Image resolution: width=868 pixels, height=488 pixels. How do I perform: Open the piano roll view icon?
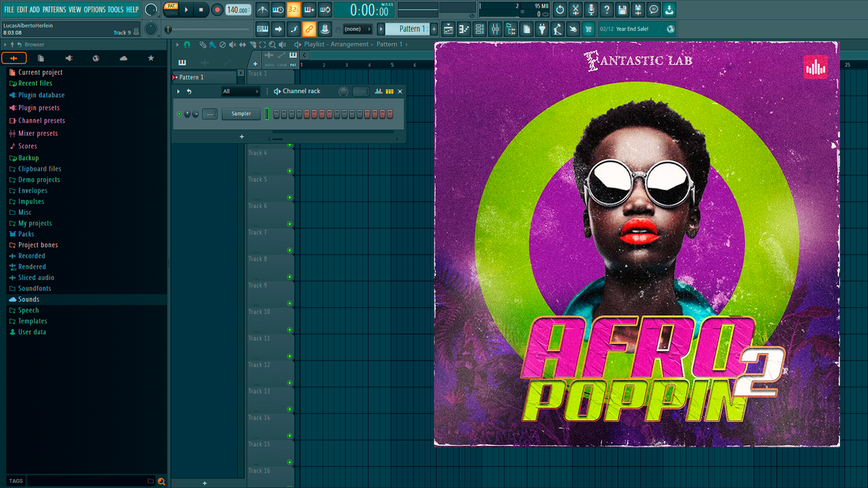pyautogui.click(x=464, y=29)
